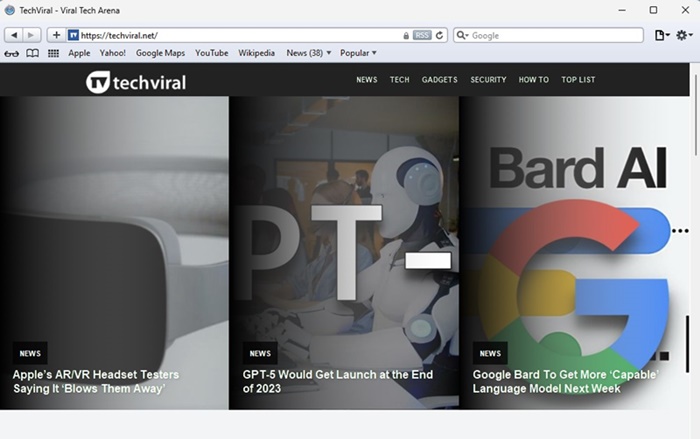
Task: Click the Add Bookmark plus button
Action: tap(56, 35)
